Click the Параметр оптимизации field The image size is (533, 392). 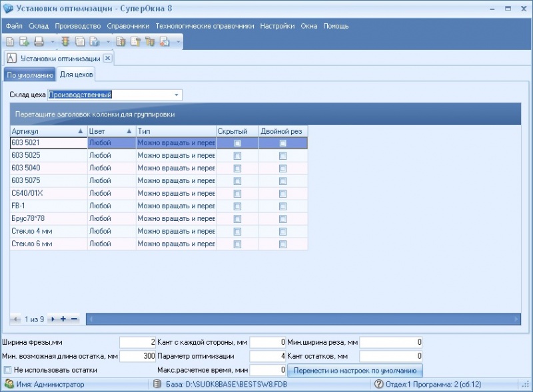pos(268,356)
